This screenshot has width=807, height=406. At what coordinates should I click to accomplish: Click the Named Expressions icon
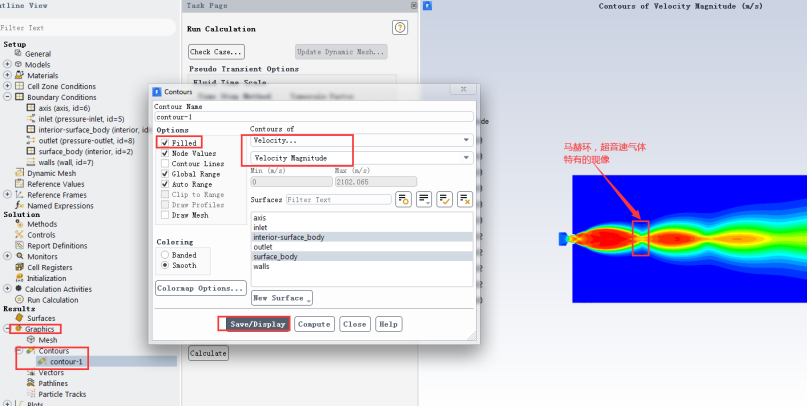coord(20,205)
